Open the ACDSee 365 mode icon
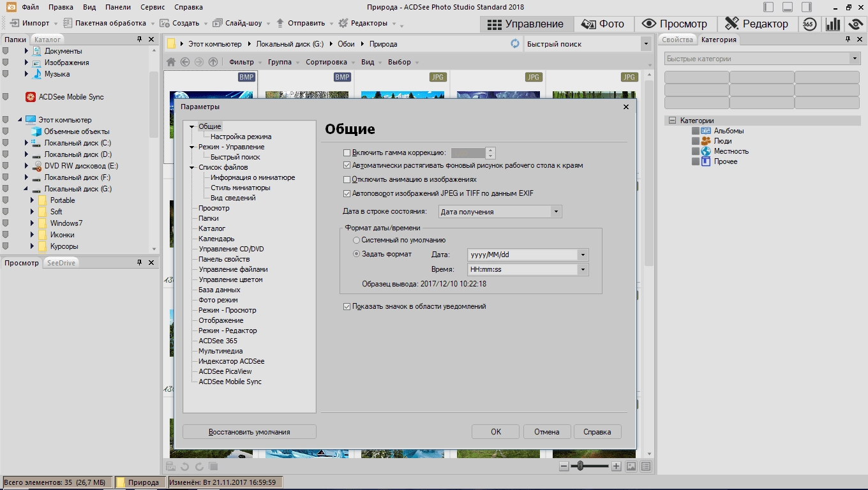The image size is (868, 490). point(809,24)
